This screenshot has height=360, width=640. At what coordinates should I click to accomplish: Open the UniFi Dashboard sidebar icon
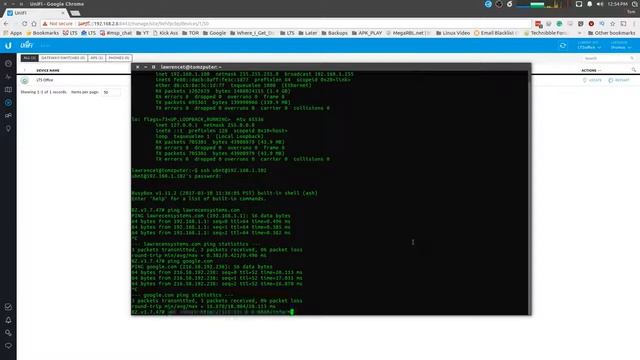pyautogui.click(x=8, y=64)
